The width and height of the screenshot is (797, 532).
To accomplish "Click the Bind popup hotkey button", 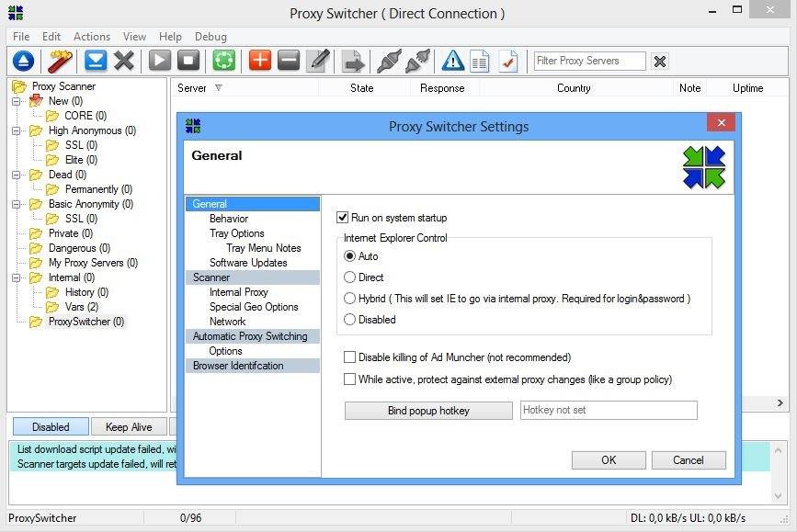I will [x=428, y=411].
